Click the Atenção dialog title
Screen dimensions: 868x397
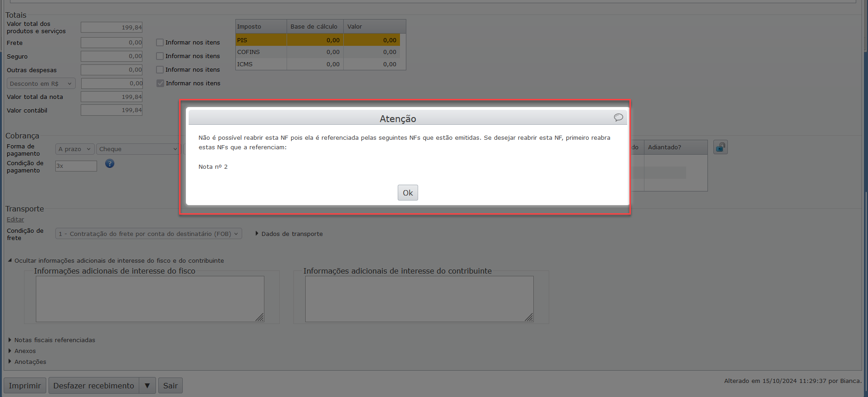[x=398, y=119]
